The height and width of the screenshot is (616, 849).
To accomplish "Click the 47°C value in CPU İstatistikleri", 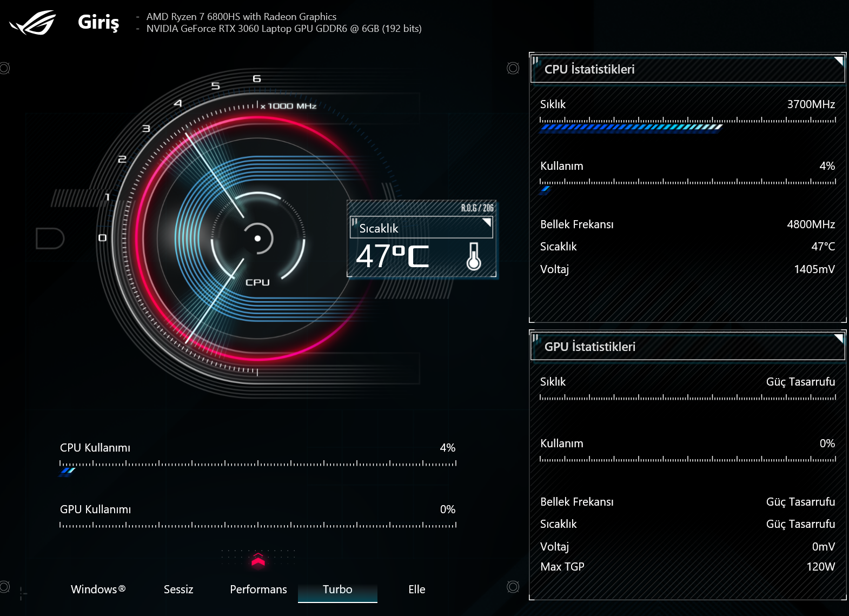I will point(823,247).
